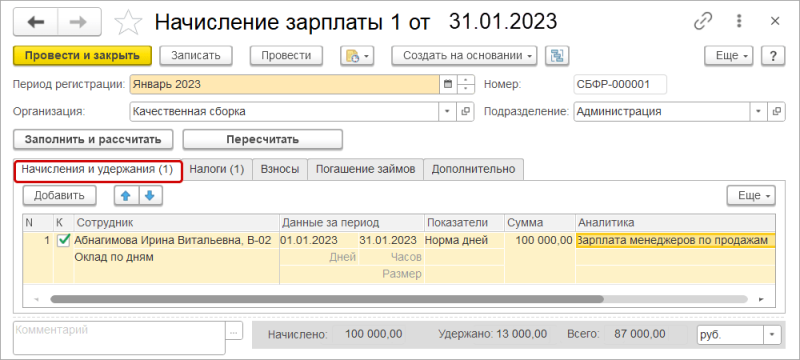Click the forward navigation arrow

pyautogui.click(x=79, y=22)
